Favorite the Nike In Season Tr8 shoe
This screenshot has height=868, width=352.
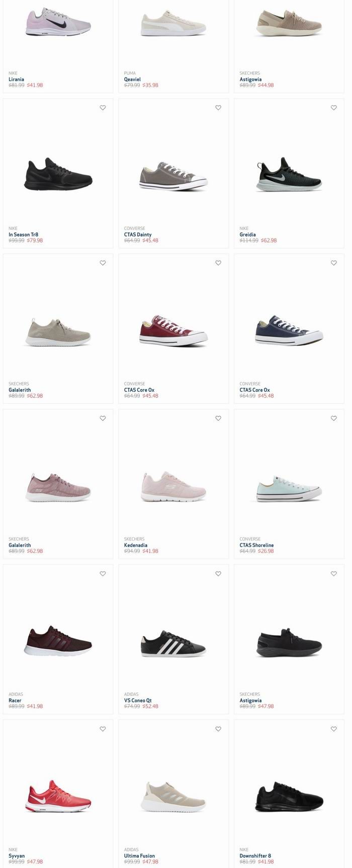point(103,108)
